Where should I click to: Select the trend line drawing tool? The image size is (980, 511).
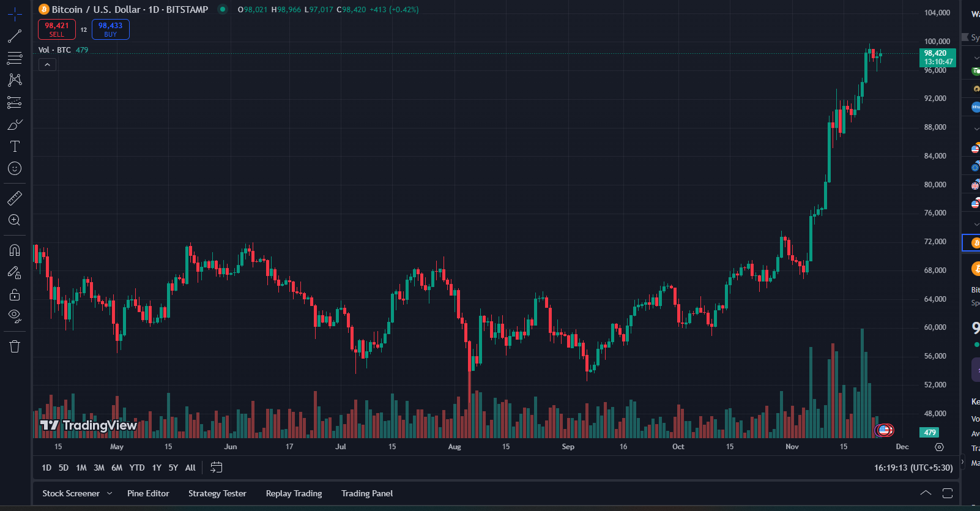15,36
